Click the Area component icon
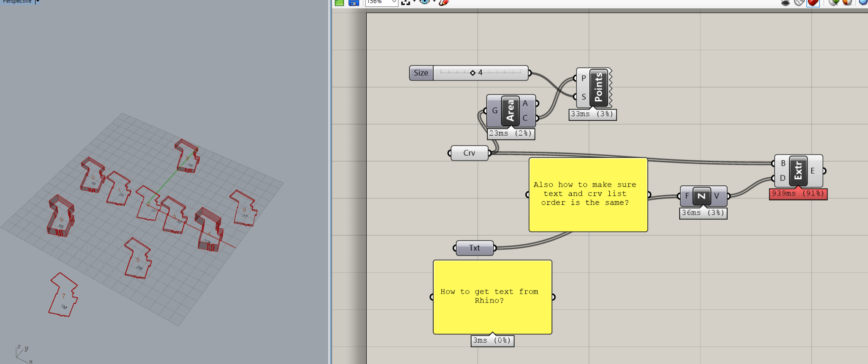868x364 pixels. (510, 111)
